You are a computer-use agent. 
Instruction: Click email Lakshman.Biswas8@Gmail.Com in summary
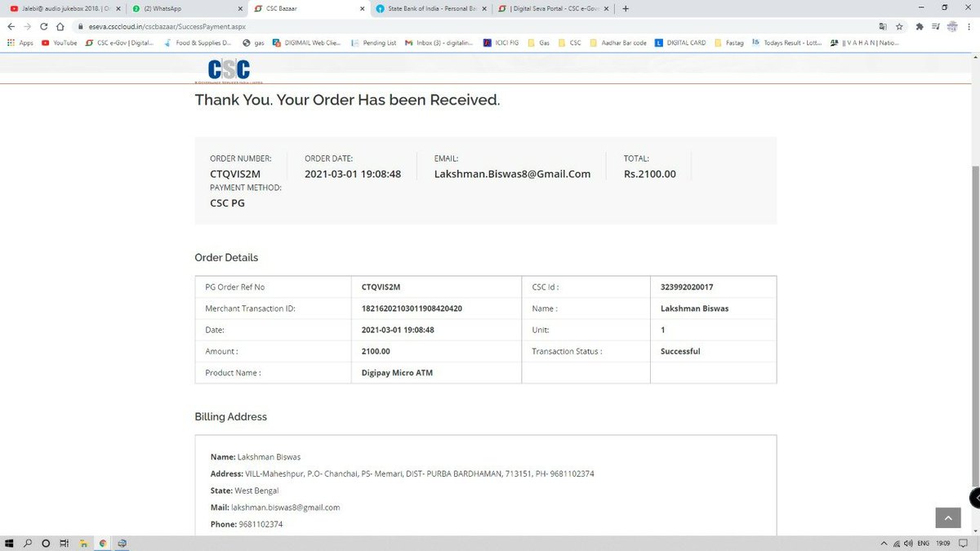pos(512,174)
